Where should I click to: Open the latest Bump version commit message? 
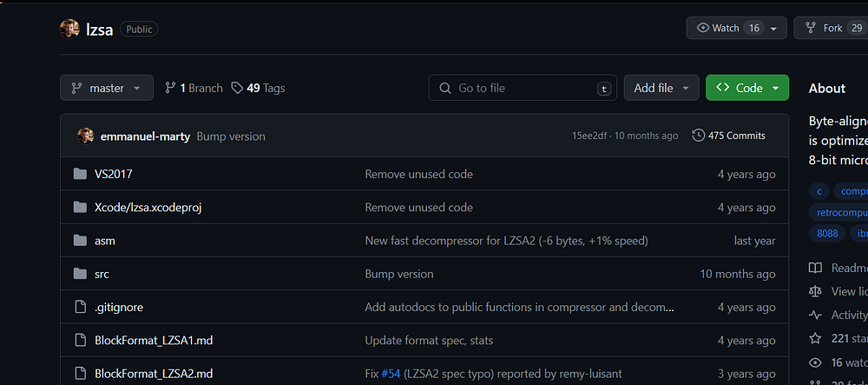coord(231,136)
